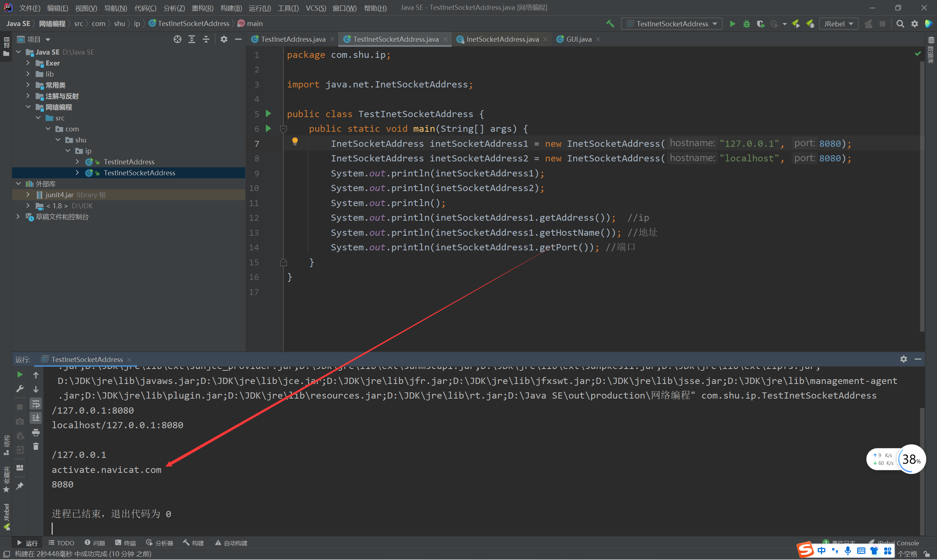Close the TestInetSocketAddress.java editor tab
This screenshot has width=937, height=560.
point(445,39)
